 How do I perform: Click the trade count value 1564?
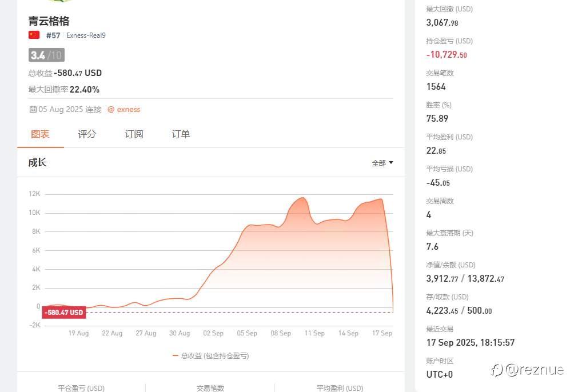436,86
